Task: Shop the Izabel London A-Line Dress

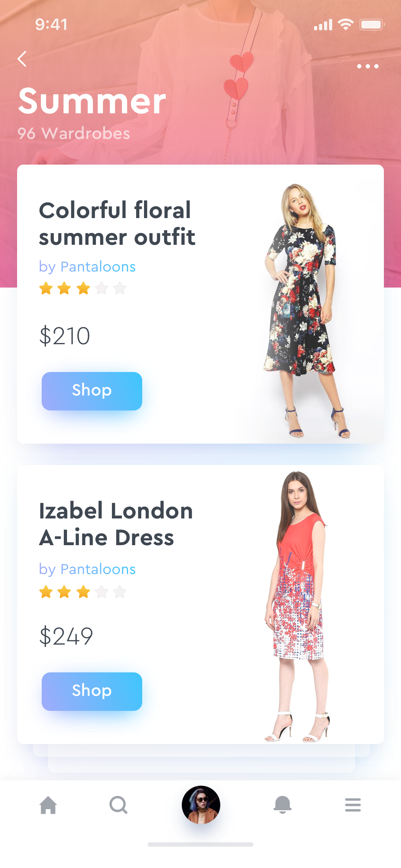Action: 92,691
